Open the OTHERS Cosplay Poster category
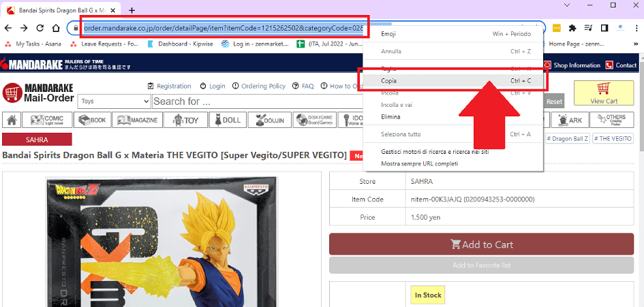The height and width of the screenshot is (307, 644). [611, 120]
